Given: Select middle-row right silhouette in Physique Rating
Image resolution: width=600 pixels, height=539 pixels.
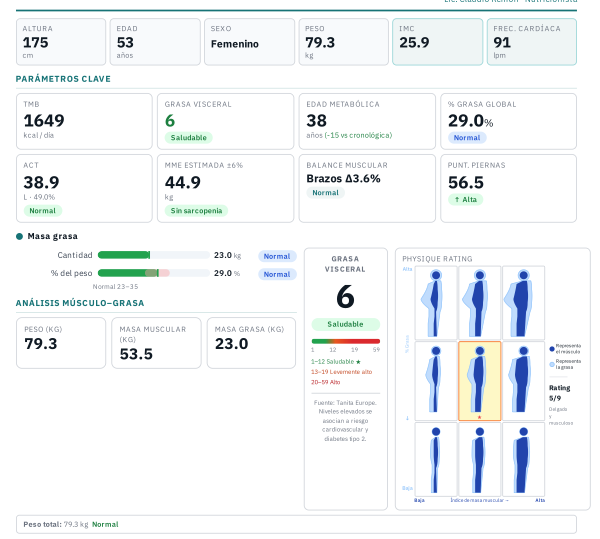Looking at the screenshot, I should (523, 381).
